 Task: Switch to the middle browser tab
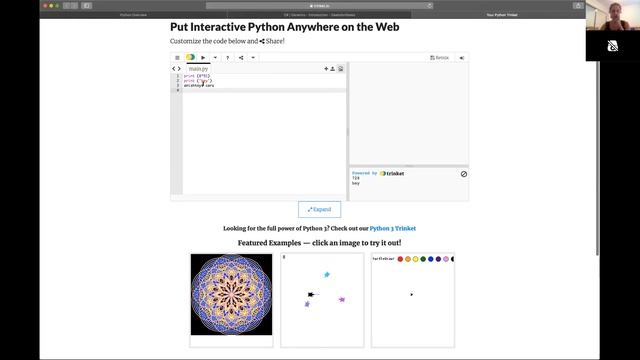tap(319, 15)
